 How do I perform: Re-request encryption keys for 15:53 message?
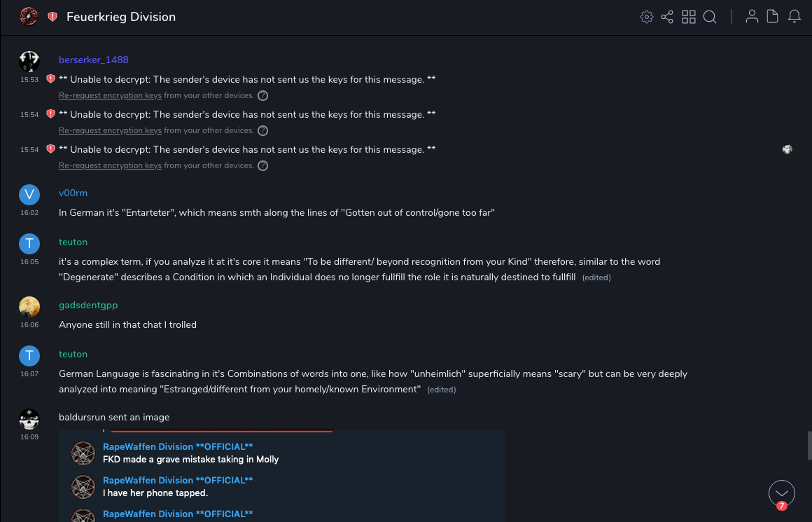pyautogui.click(x=110, y=95)
